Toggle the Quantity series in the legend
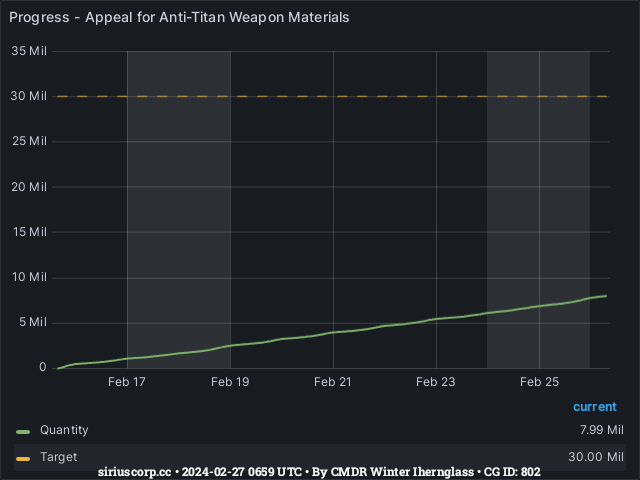This screenshot has width=640, height=480. click(64, 430)
